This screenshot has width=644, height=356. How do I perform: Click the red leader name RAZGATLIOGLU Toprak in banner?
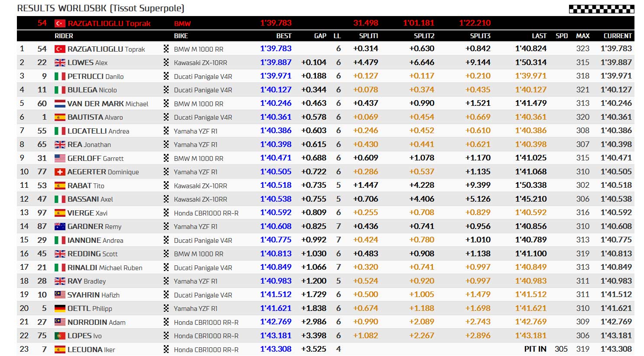click(x=109, y=23)
